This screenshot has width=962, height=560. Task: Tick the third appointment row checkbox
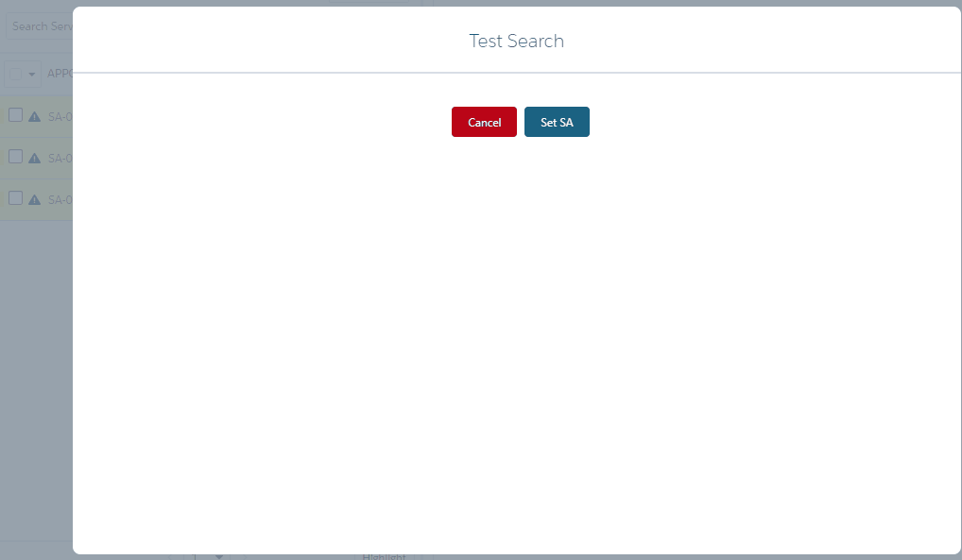point(15,198)
